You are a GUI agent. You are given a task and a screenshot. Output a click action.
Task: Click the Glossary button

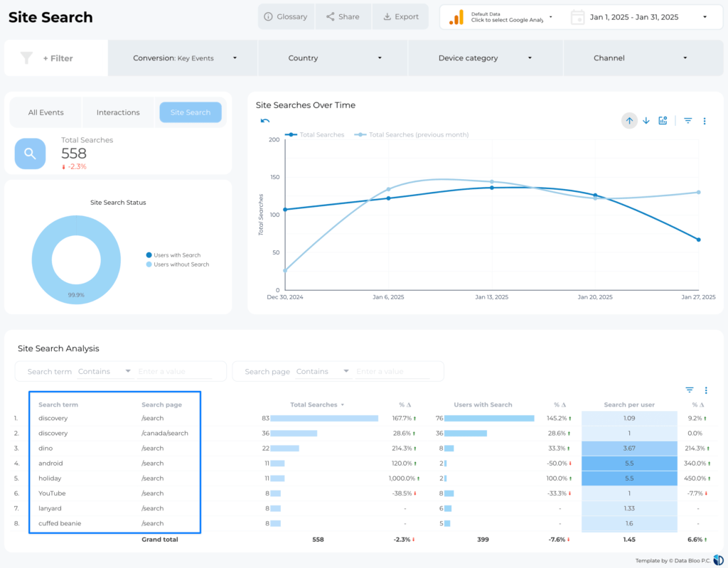tap(286, 16)
